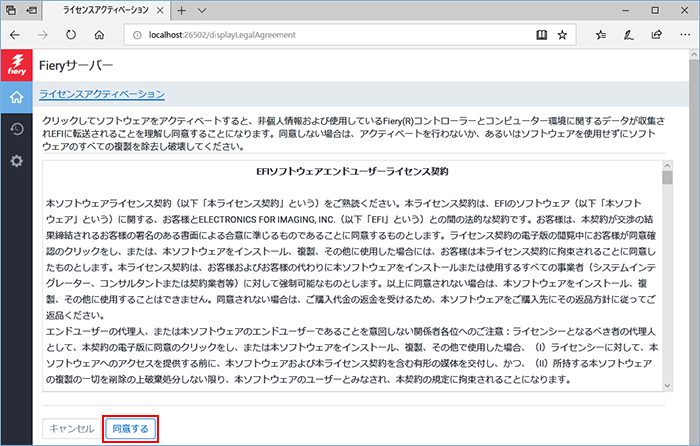The image size is (700, 446).
Task: Click the Fieryサーバー heading
Action: (76, 66)
